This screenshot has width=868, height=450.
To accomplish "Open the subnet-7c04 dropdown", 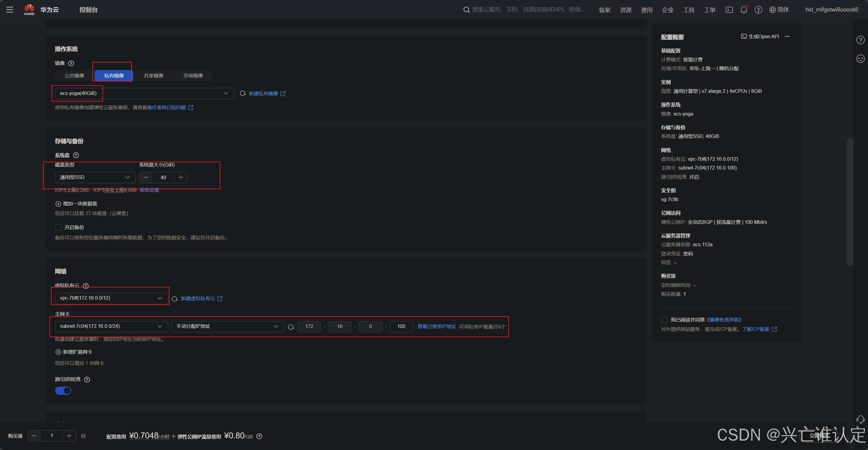I will tap(112, 326).
